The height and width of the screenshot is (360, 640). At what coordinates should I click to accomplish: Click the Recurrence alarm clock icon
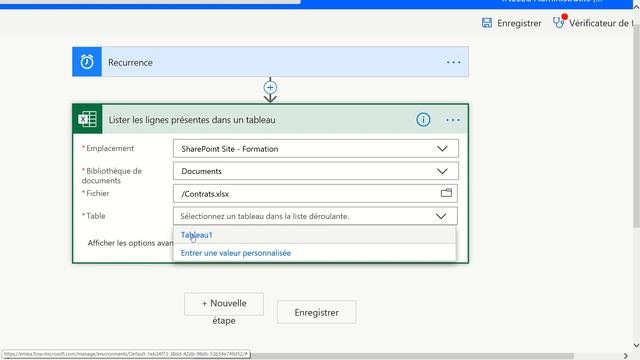[87, 62]
